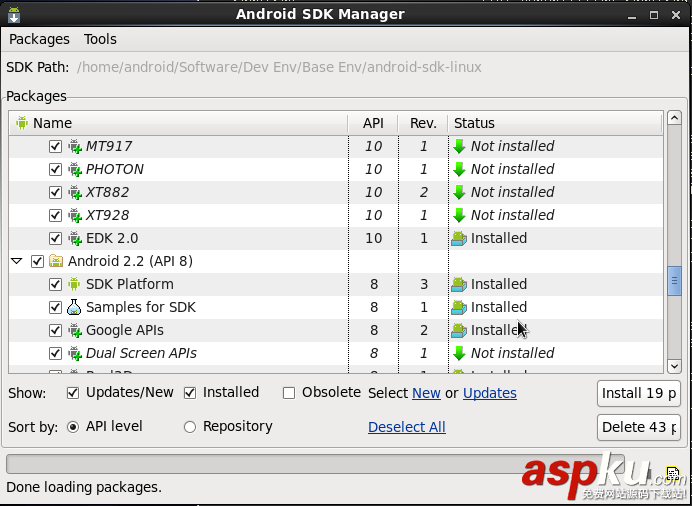Toggle the Installed show filter

pos(190,393)
